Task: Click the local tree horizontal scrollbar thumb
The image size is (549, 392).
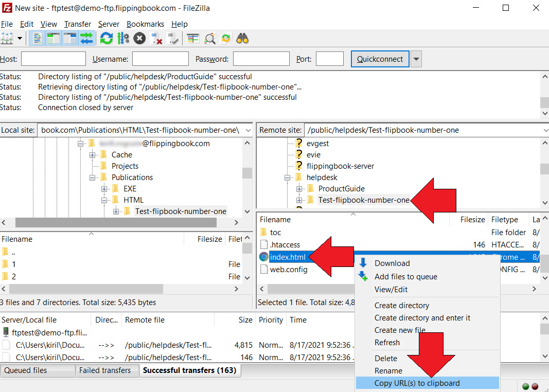Action: coord(116,222)
